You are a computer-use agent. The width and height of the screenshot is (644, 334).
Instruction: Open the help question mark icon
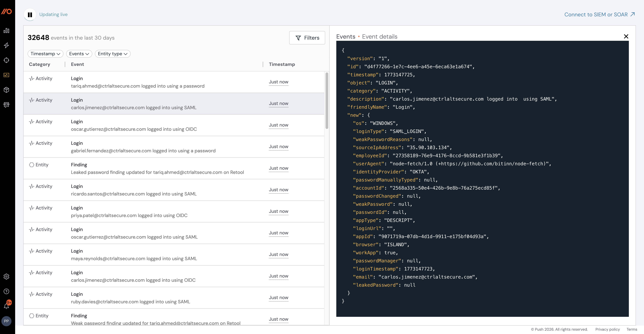7,291
